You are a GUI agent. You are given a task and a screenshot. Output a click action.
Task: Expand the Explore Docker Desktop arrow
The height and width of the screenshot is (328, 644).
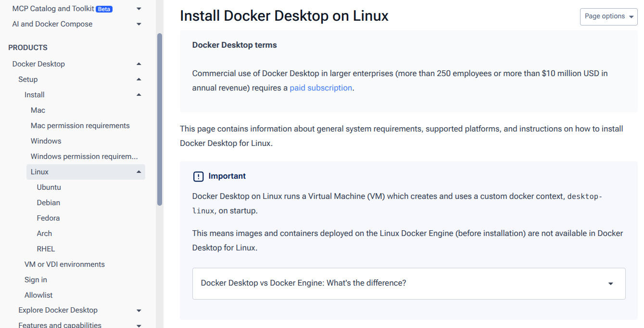coord(139,311)
